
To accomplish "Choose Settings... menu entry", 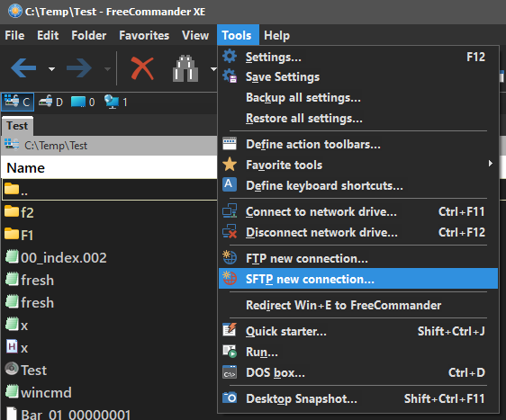I will (358, 57).
